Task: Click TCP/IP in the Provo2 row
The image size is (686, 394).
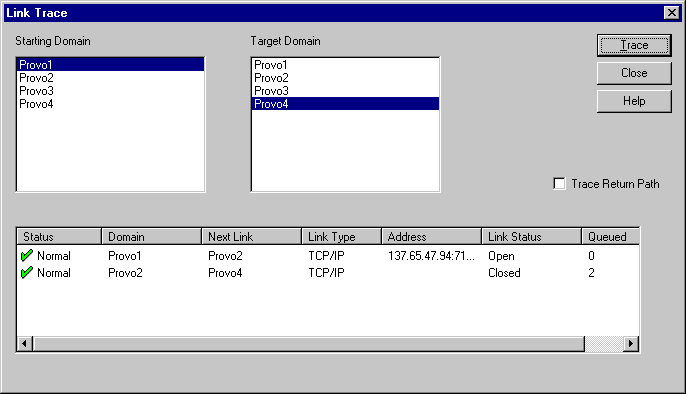Action: coord(326,273)
